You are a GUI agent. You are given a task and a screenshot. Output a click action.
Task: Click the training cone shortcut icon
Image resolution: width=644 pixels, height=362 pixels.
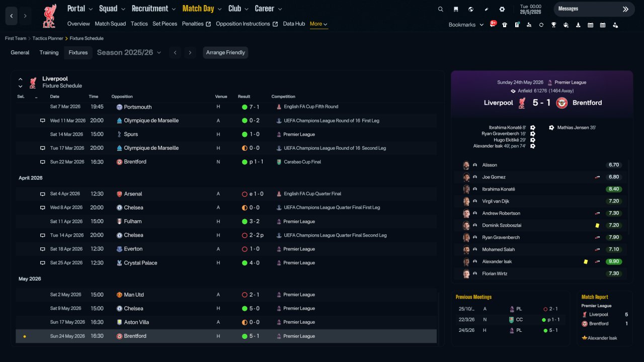click(x=578, y=25)
